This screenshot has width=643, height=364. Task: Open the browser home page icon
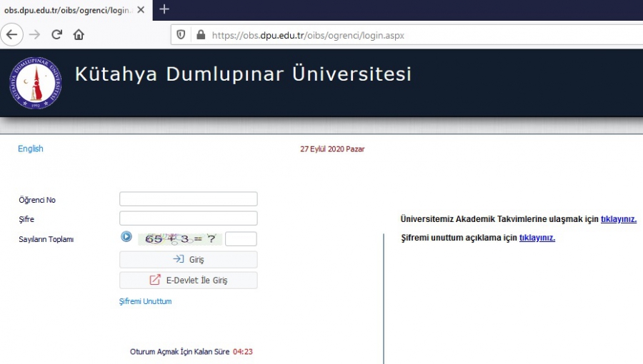coord(79,35)
